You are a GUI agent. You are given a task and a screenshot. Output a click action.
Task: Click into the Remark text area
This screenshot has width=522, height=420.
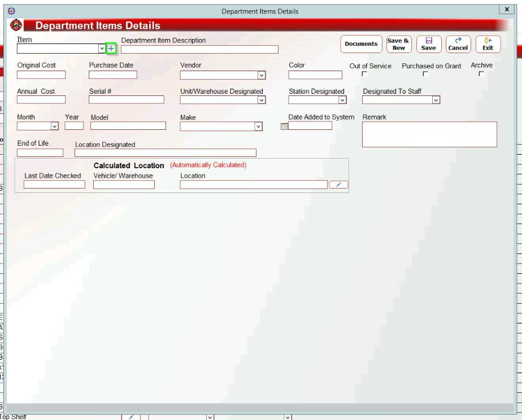click(429, 134)
